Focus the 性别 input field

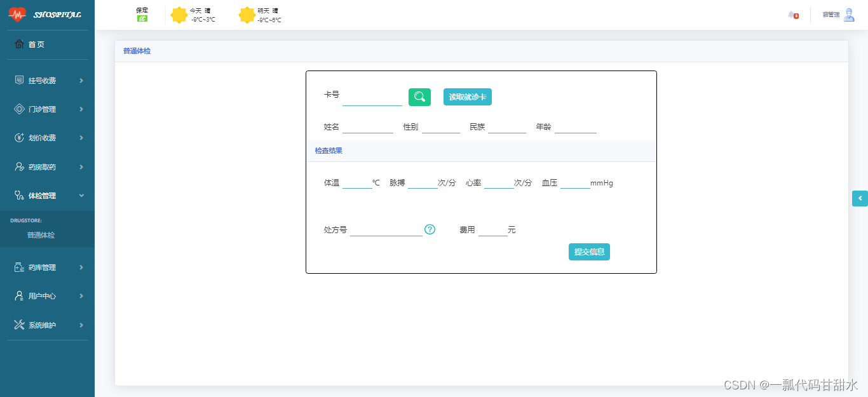point(441,127)
